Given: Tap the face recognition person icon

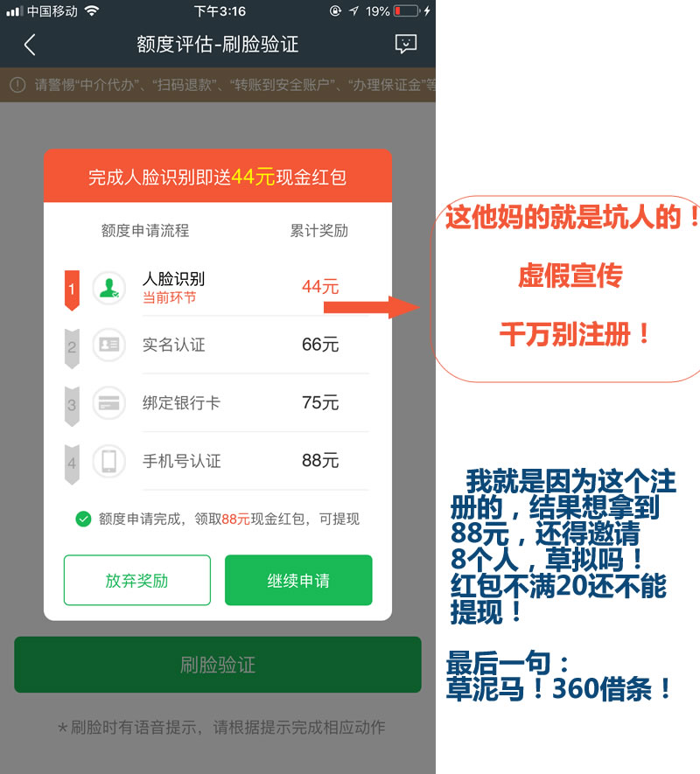Looking at the screenshot, I should [108, 288].
